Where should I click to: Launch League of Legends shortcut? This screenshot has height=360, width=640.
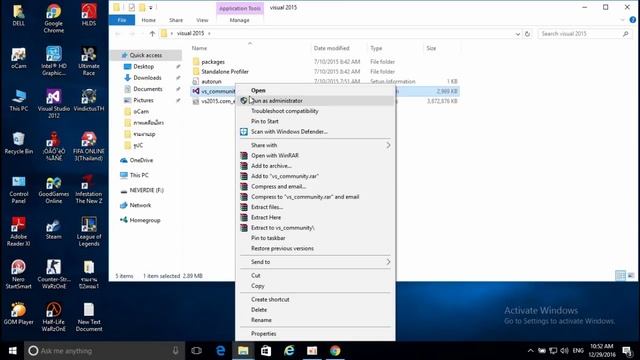tap(89, 232)
